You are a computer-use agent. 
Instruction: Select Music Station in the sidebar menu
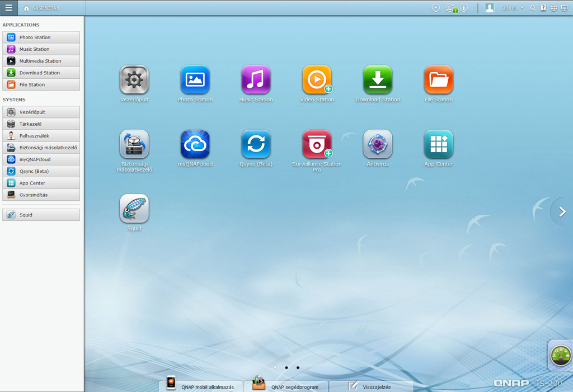(41, 49)
